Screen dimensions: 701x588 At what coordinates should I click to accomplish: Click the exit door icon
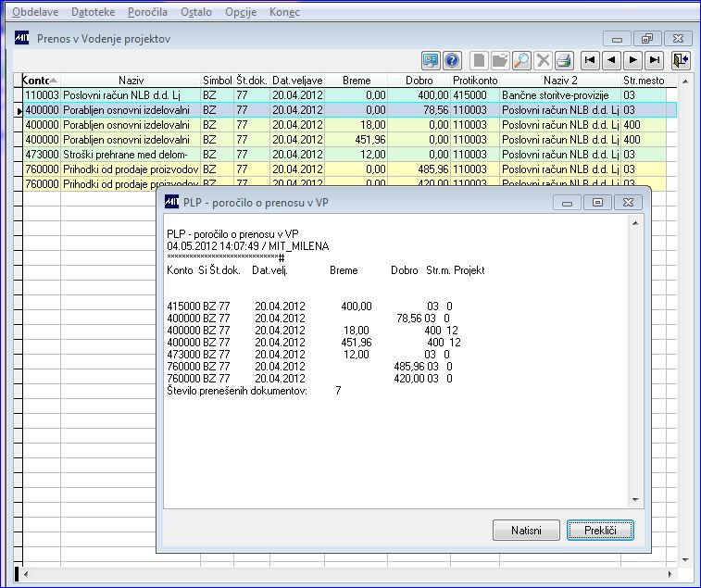(681, 61)
